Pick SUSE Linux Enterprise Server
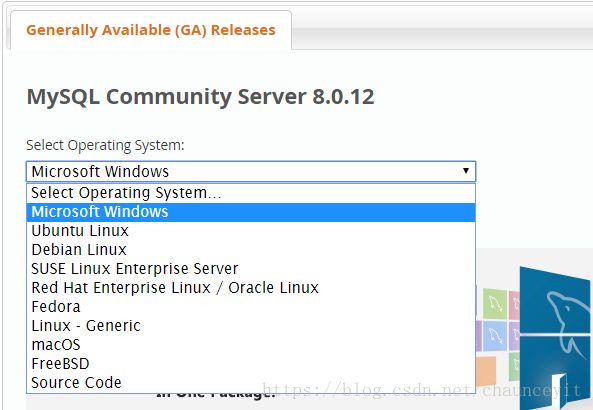This screenshot has height=410, width=593. (x=251, y=269)
